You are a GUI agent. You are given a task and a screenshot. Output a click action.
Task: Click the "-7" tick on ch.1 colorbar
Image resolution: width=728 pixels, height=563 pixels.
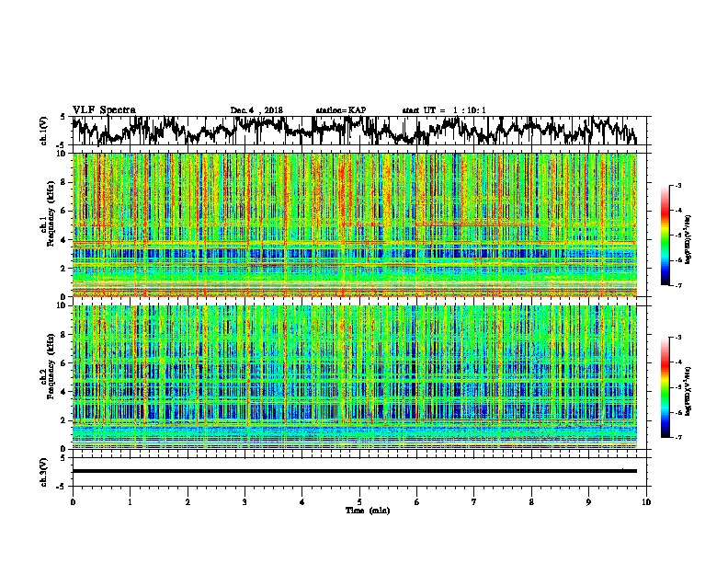pyautogui.click(x=677, y=285)
